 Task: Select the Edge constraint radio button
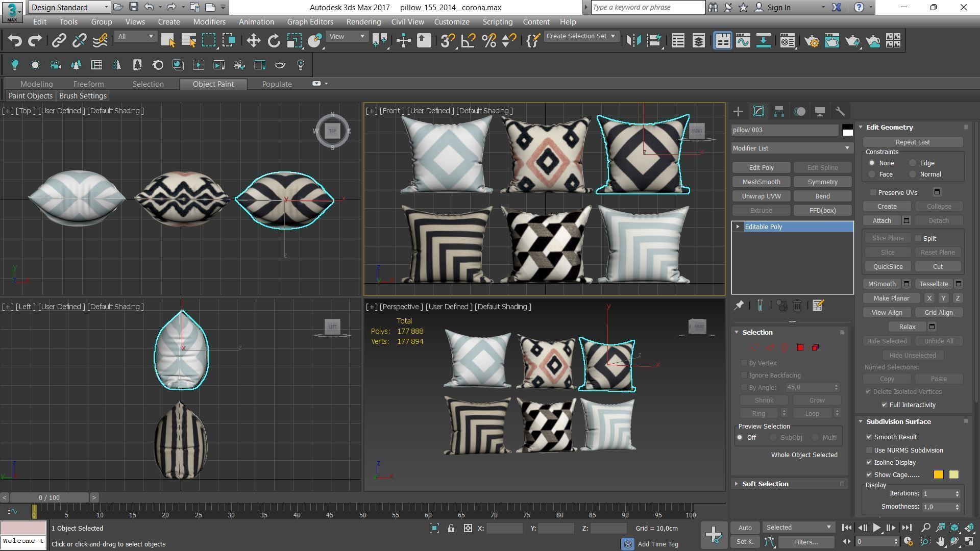point(913,163)
